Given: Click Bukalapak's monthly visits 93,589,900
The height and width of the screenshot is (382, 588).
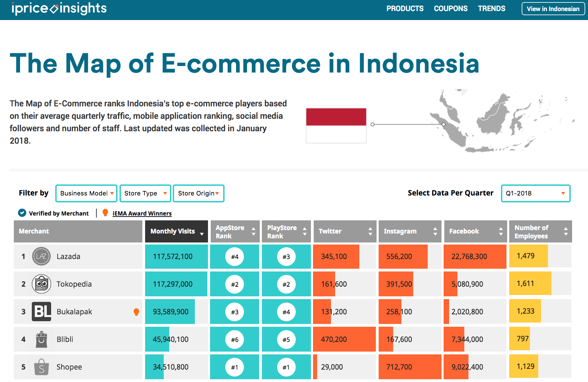Looking at the screenshot, I should pos(171,312).
